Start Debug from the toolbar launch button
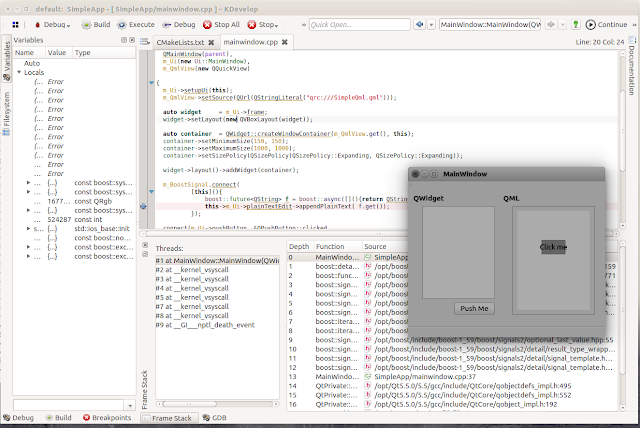640x428 pixels. pos(179,25)
